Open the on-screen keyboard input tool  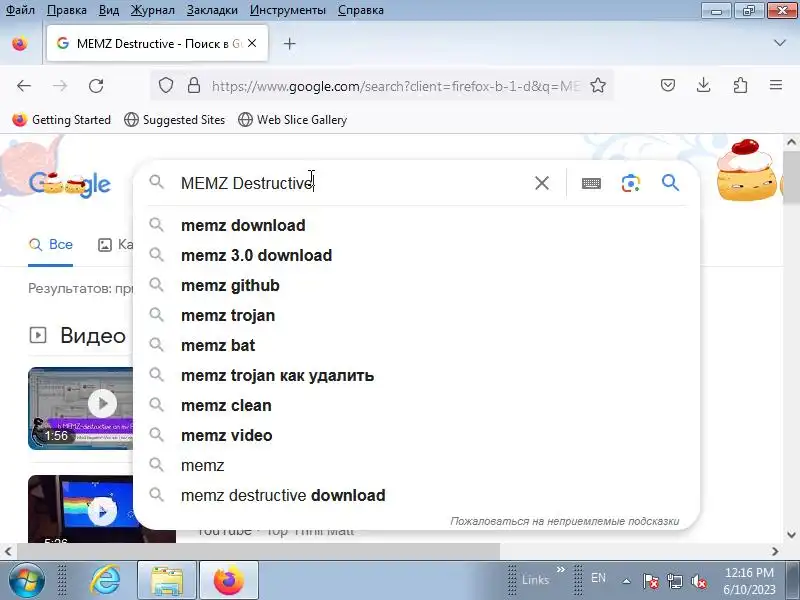591,183
